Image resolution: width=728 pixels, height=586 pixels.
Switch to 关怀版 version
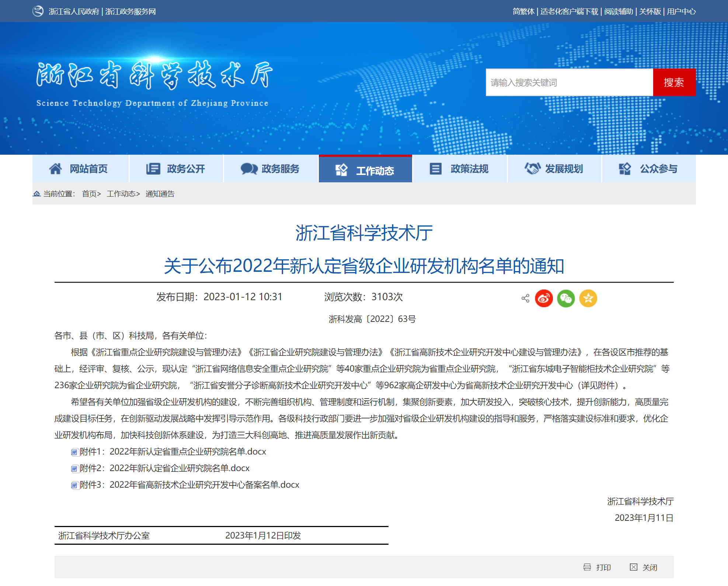[650, 11]
